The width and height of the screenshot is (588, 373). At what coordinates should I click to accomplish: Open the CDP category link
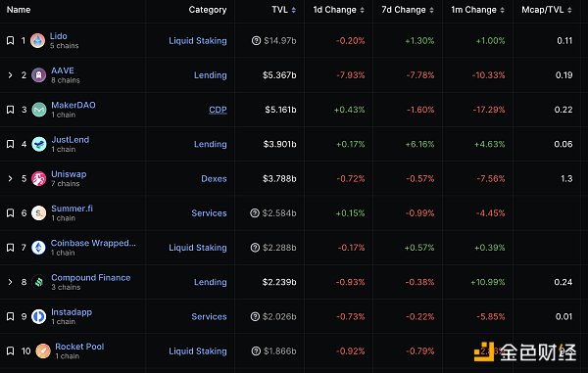pos(218,110)
